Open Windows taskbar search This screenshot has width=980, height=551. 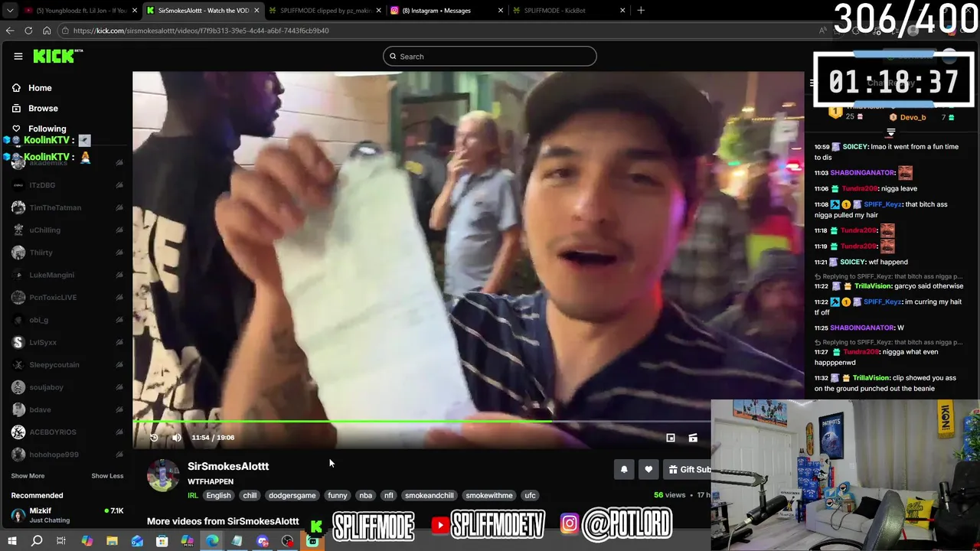click(x=37, y=541)
